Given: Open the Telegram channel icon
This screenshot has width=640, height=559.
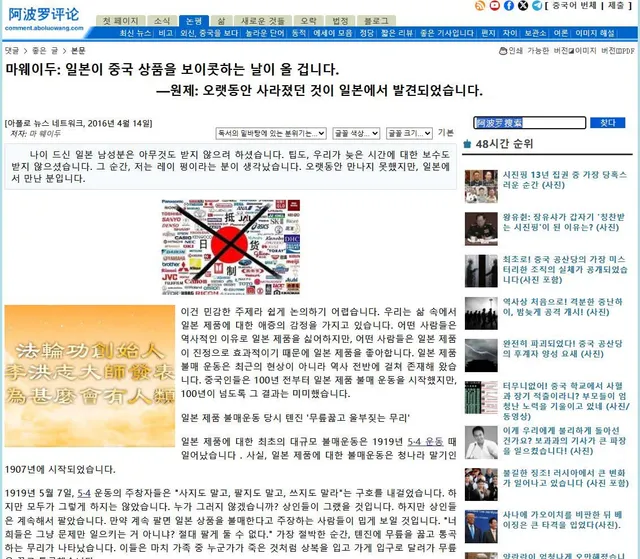Looking at the screenshot, I should click(537, 6).
